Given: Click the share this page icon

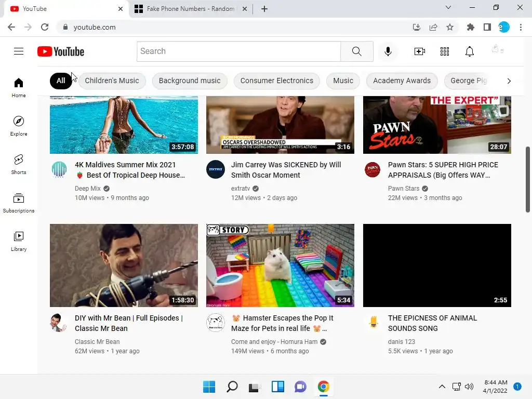Looking at the screenshot, I should click(433, 27).
